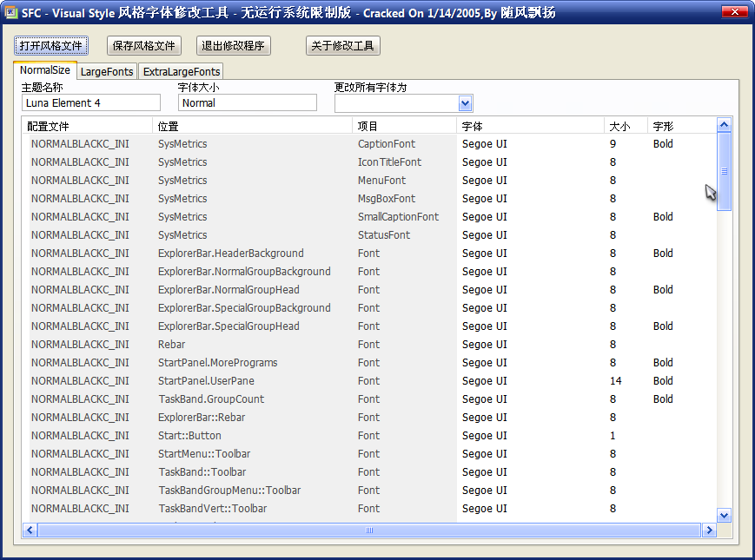Click Bold style in the SmallCaptionFont row

663,217
